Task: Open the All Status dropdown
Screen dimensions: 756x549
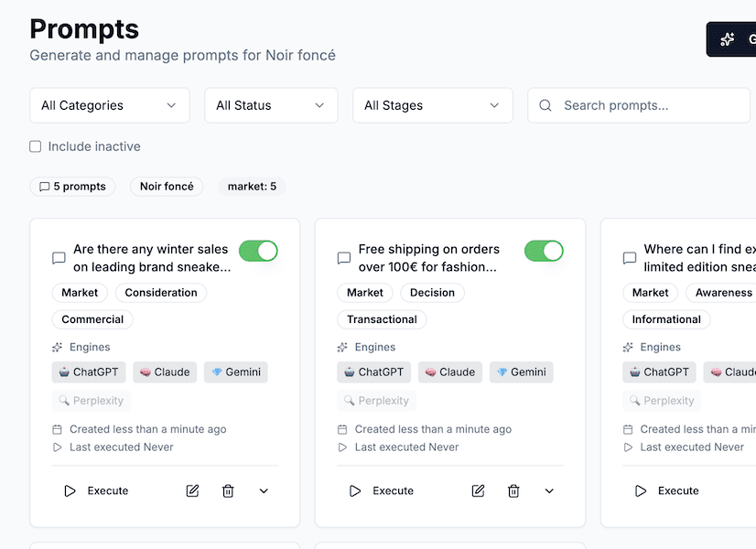Action: point(271,105)
